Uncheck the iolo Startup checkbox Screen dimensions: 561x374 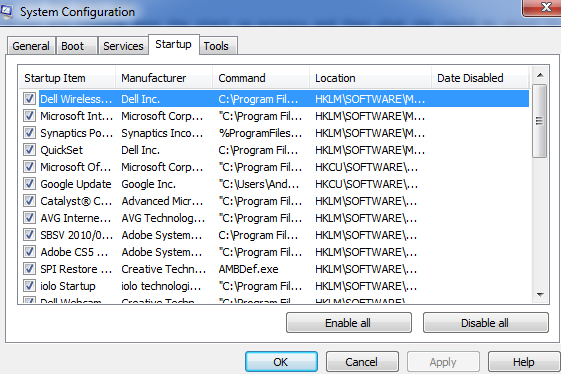[29, 286]
